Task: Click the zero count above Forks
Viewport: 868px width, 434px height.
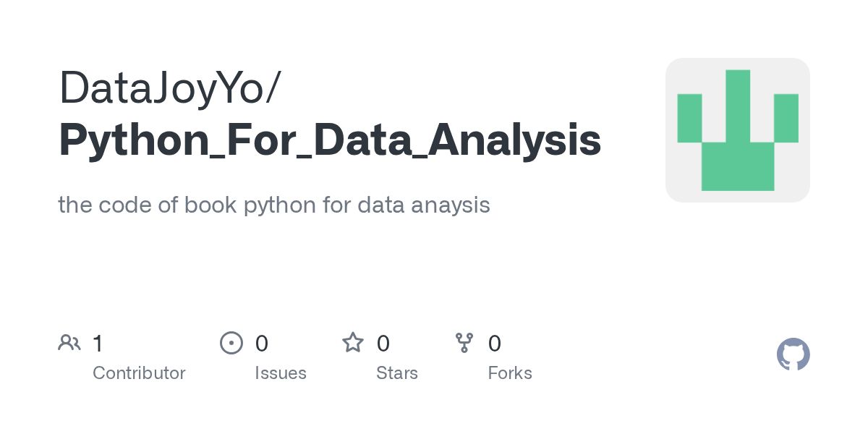Action: [x=495, y=343]
